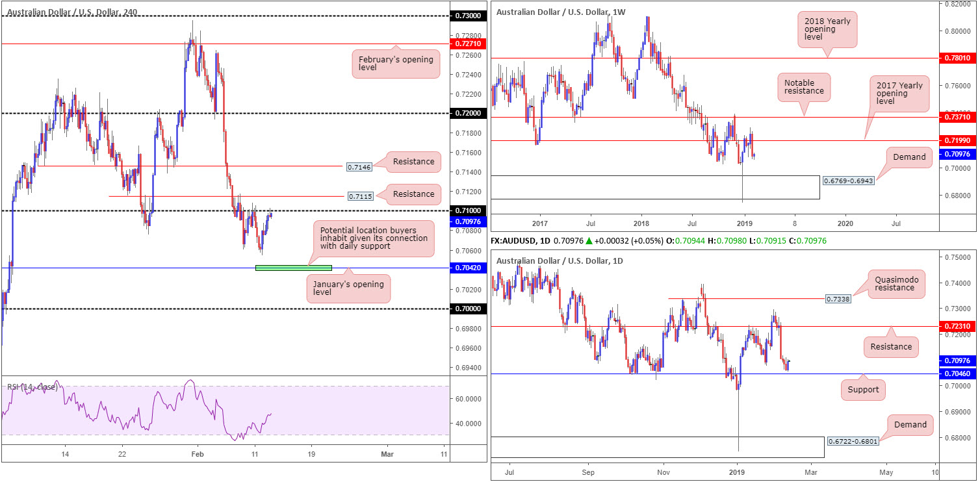Click the 0.7146 resistance price tag
Screen dimensions: 980x482
[359, 167]
